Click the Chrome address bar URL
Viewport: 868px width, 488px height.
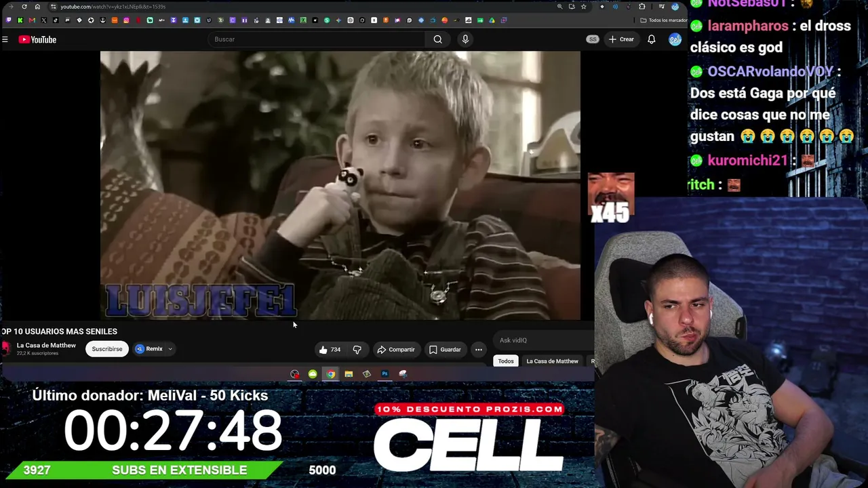coord(113,7)
